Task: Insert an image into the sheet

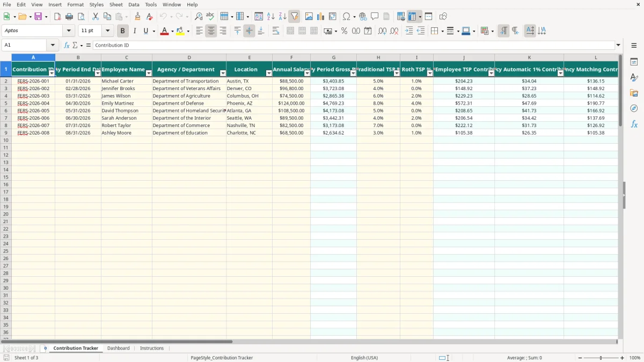Action: [x=309, y=17]
